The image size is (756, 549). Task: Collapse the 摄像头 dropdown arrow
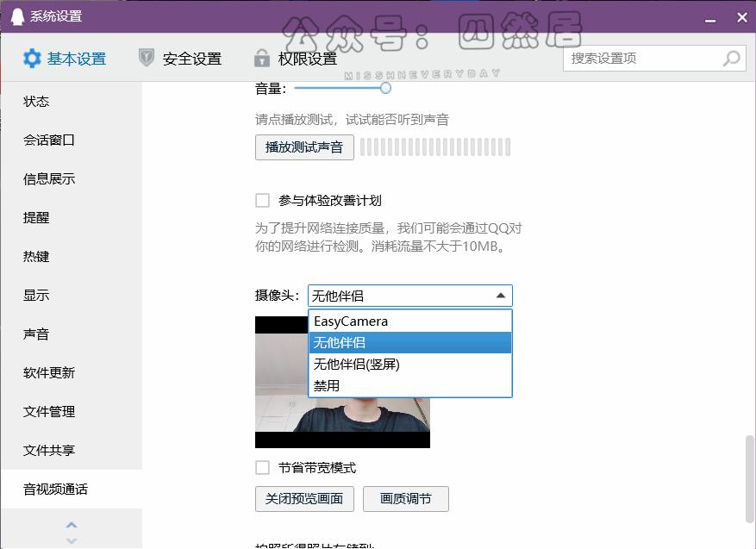[501, 296]
